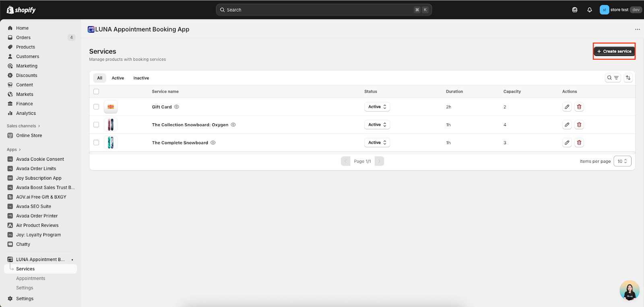Open Appointments in the LUNA submenu
644x307 pixels.
[x=31, y=278]
